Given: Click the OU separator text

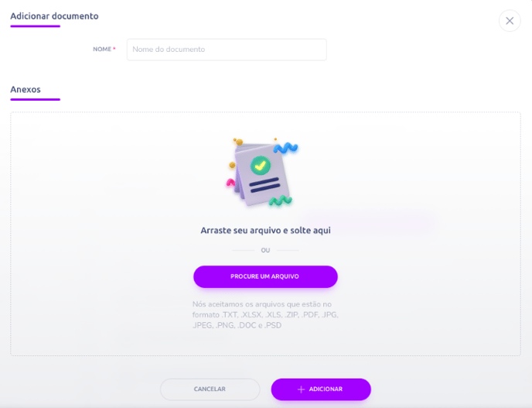Looking at the screenshot, I should coord(265,250).
